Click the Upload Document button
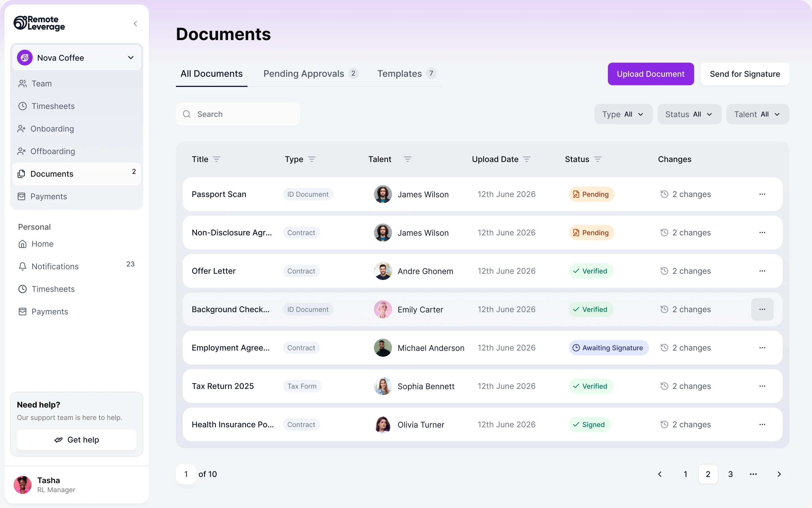Image resolution: width=812 pixels, height=508 pixels. [651, 74]
